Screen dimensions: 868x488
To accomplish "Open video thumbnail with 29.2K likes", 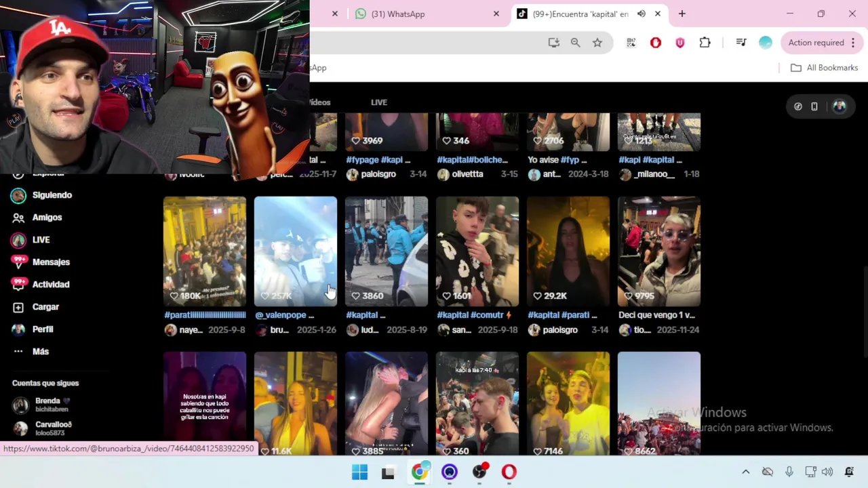I will 568,251.
